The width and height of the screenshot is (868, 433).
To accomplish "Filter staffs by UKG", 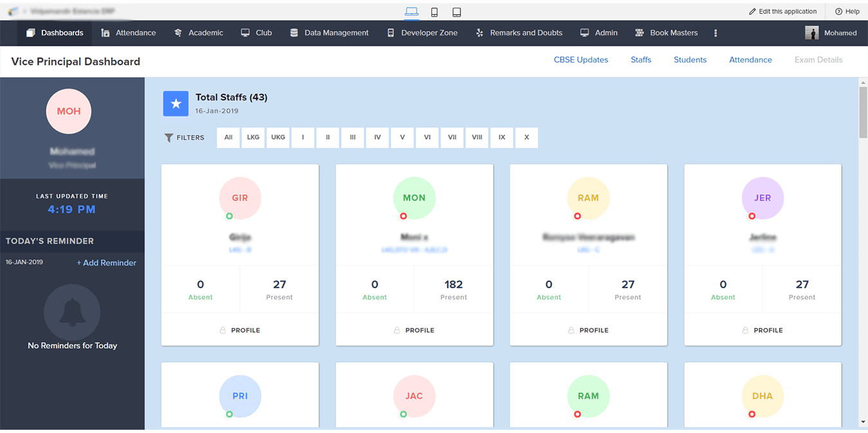I will [x=278, y=138].
